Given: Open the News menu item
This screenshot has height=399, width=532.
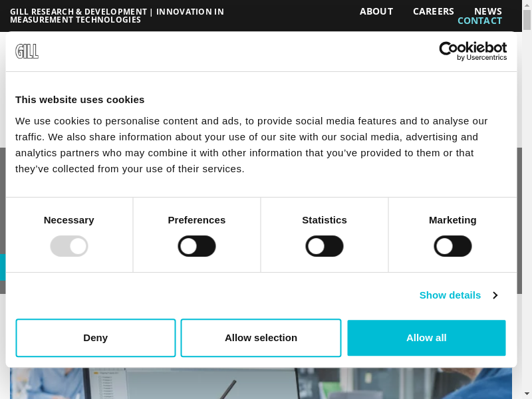Looking at the screenshot, I should pos(488,11).
